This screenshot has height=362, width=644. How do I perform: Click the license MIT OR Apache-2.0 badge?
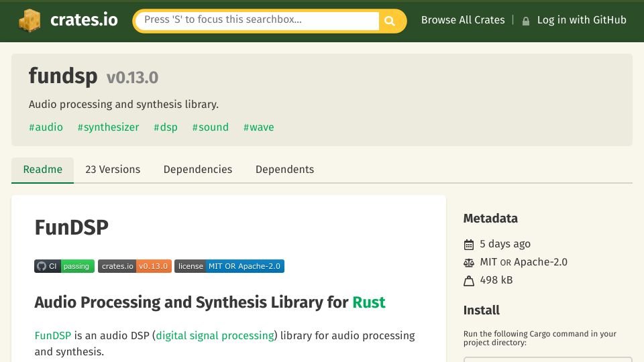229,266
